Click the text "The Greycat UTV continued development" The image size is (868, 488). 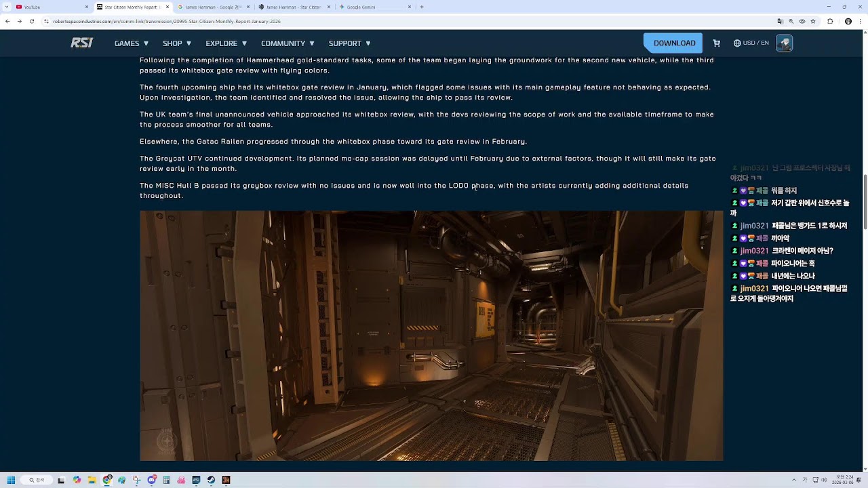coord(216,159)
